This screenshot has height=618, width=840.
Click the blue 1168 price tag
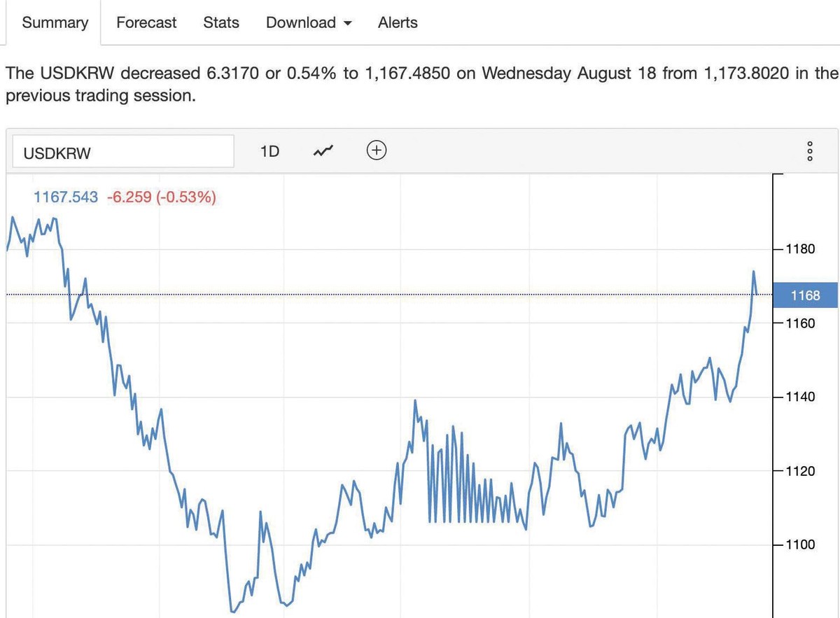[x=805, y=295]
